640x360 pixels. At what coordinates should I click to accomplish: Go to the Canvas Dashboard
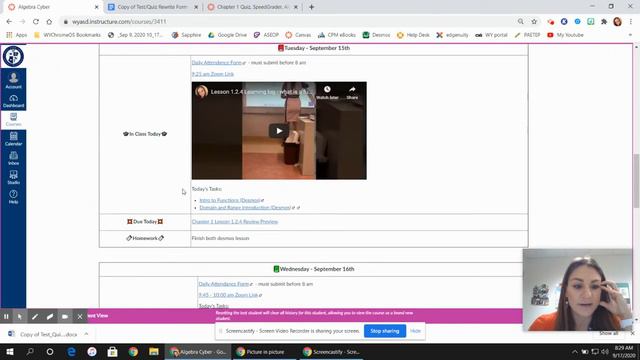click(13, 100)
